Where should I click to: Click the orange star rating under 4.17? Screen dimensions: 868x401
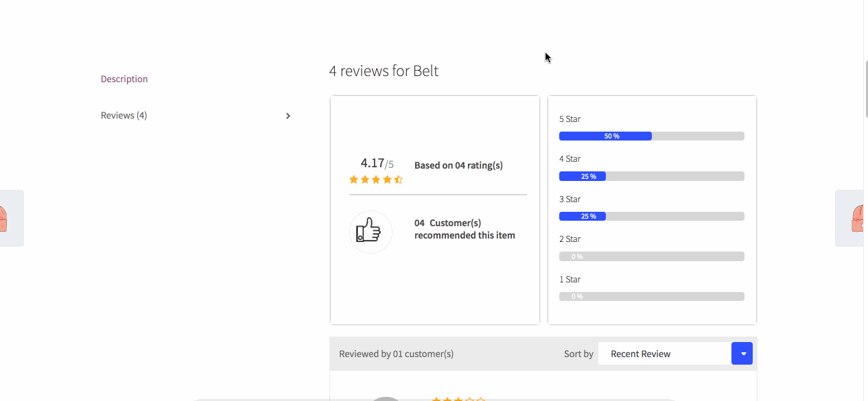[375, 180]
